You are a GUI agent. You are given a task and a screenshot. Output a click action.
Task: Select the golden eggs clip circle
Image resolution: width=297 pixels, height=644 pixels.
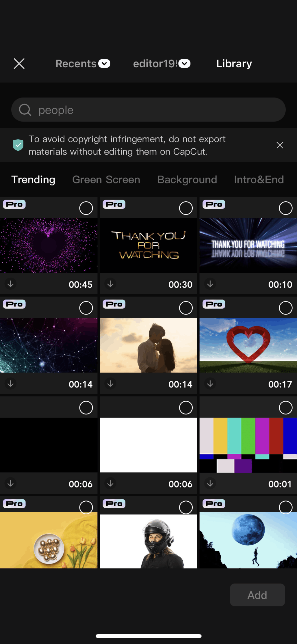86,507
